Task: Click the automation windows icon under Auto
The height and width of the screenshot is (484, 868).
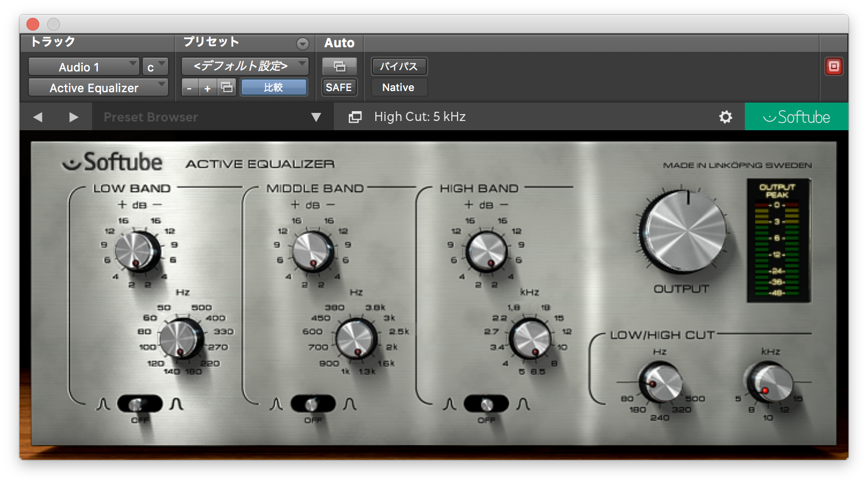Action: (339, 66)
